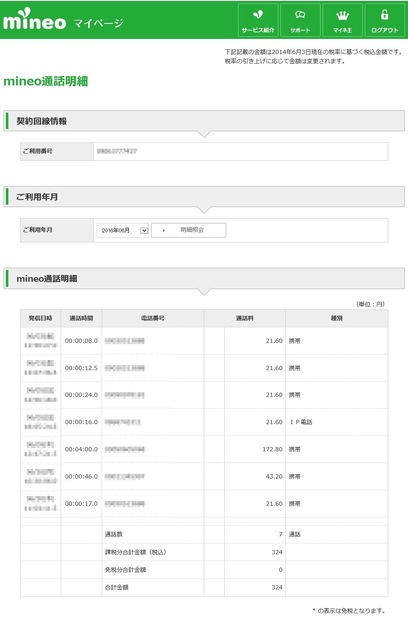
Task: Click the 明細照会 button
Action: click(189, 230)
